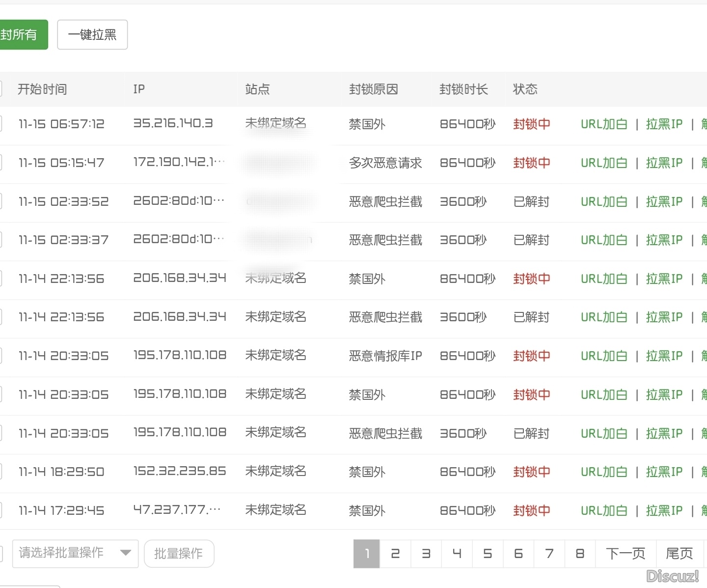Click 下一页 to view next page
The width and height of the screenshot is (707, 588).
(x=625, y=554)
